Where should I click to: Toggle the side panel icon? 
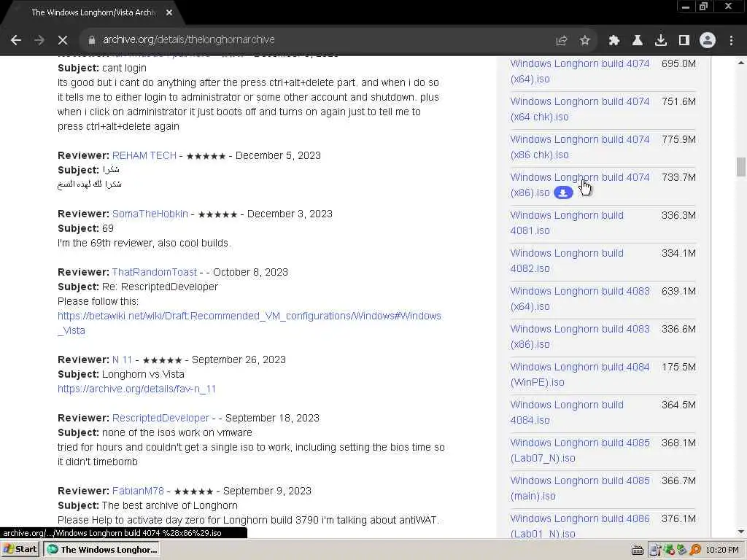(684, 41)
